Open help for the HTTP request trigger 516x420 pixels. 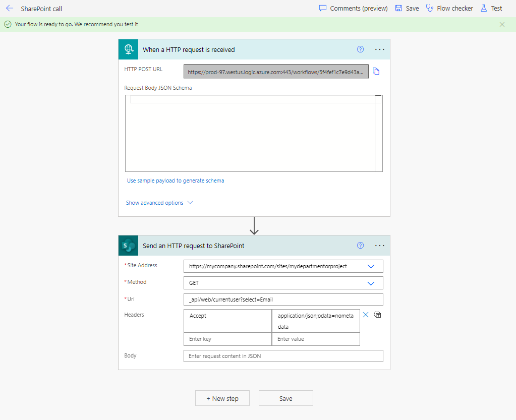click(360, 49)
